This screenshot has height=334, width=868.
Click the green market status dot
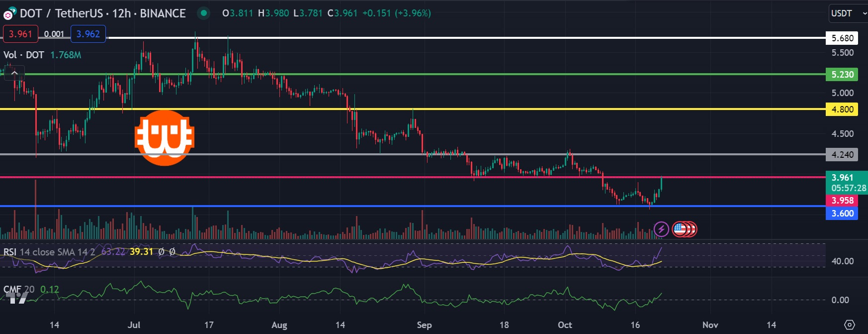click(x=203, y=13)
